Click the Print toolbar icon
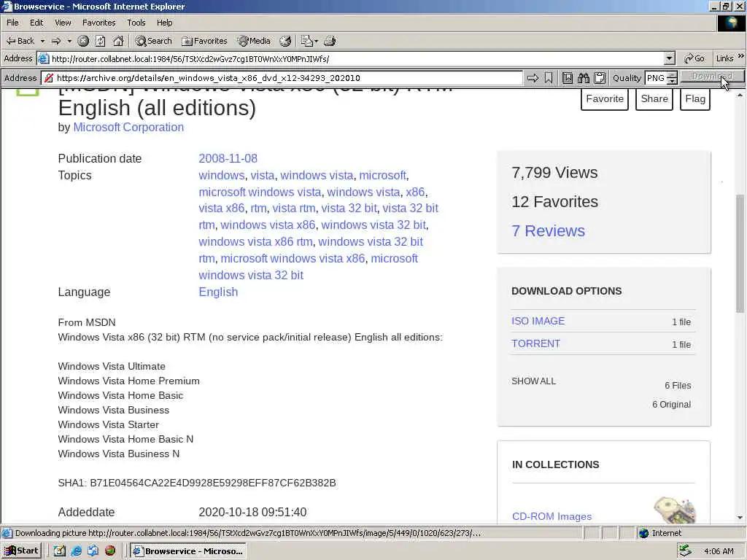The height and width of the screenshot is (560, 747). [x=330, y=41]
